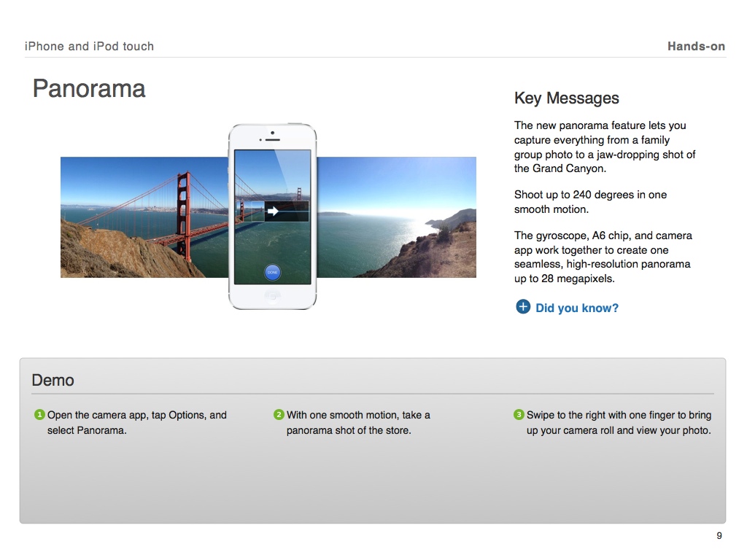
Task: Select the white iPhone image
Action: tap(273, 217)
